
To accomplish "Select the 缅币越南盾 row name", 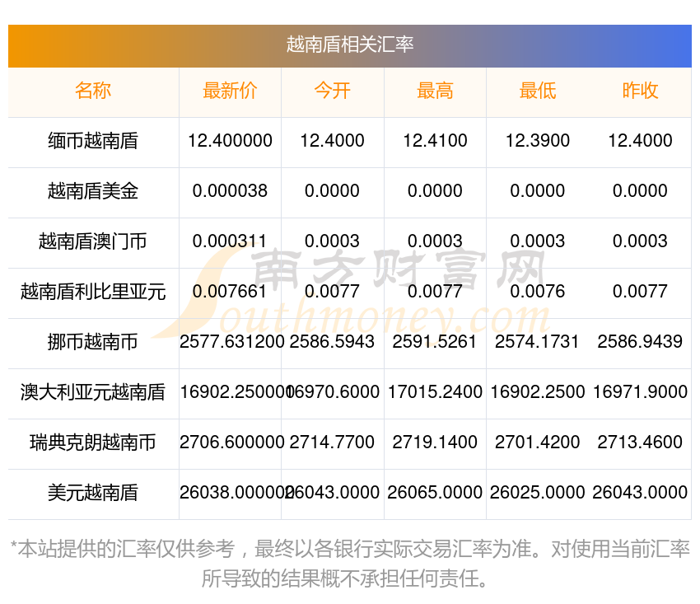I will pos(93,141).
